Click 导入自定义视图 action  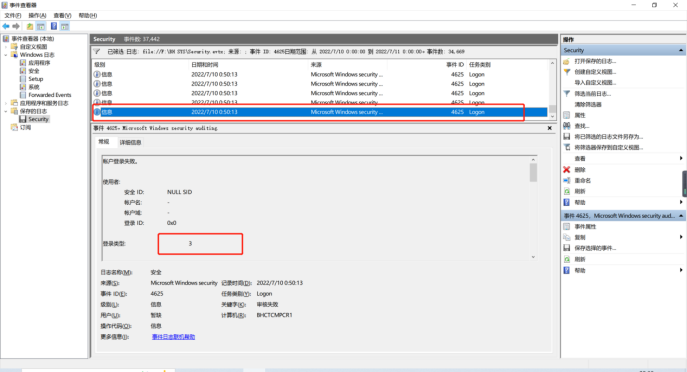coord(595,83)
